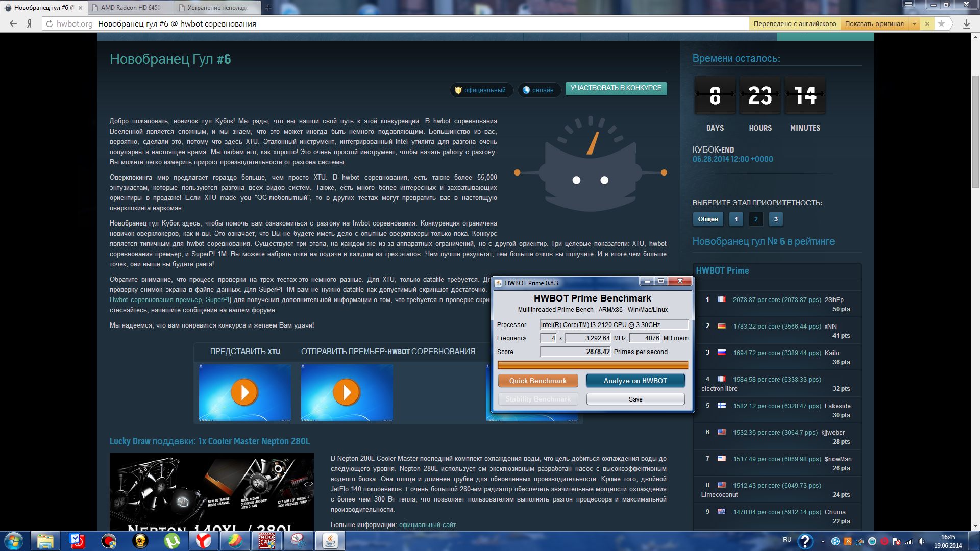Bookmark the page with the star icon
This screenshot has height=551, width=980.
(942, 23)
